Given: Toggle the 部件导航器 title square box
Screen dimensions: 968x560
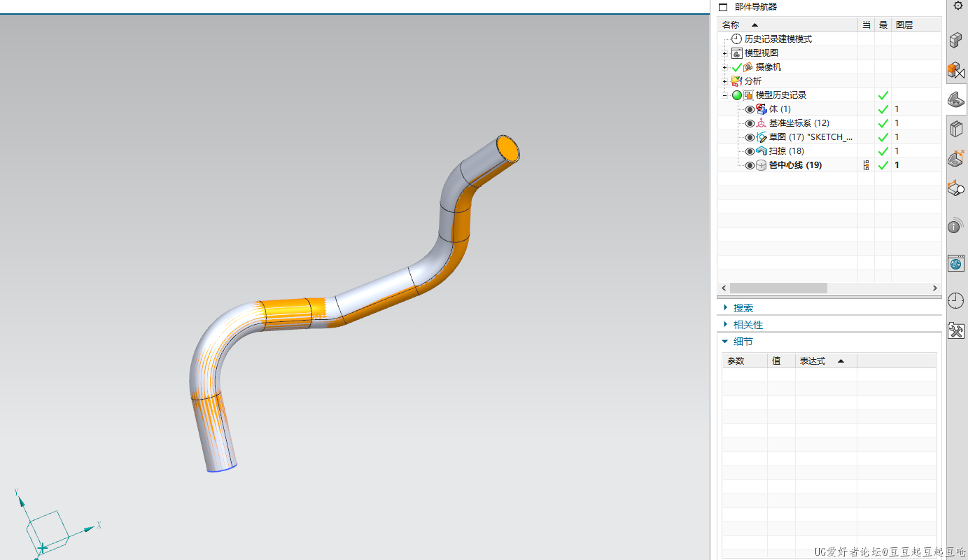Looking at the screenshot, I should pos(724,7).
